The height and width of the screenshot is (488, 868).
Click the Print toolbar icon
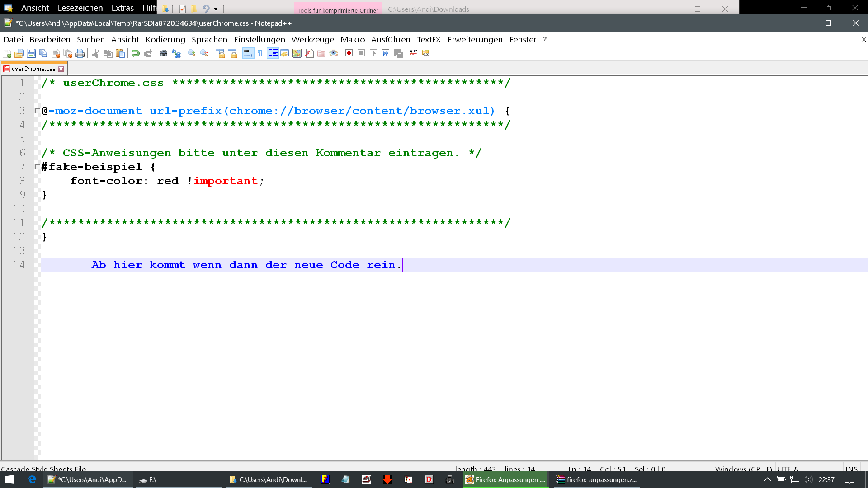80,53
